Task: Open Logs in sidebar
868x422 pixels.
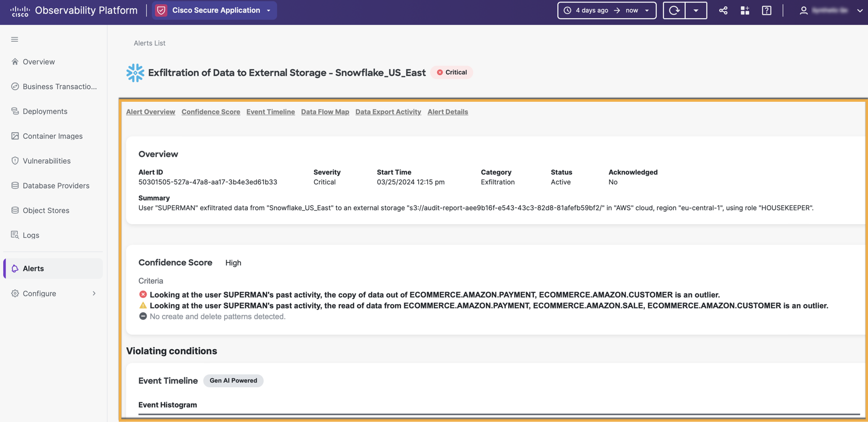Action: click(x=31, y=235)
